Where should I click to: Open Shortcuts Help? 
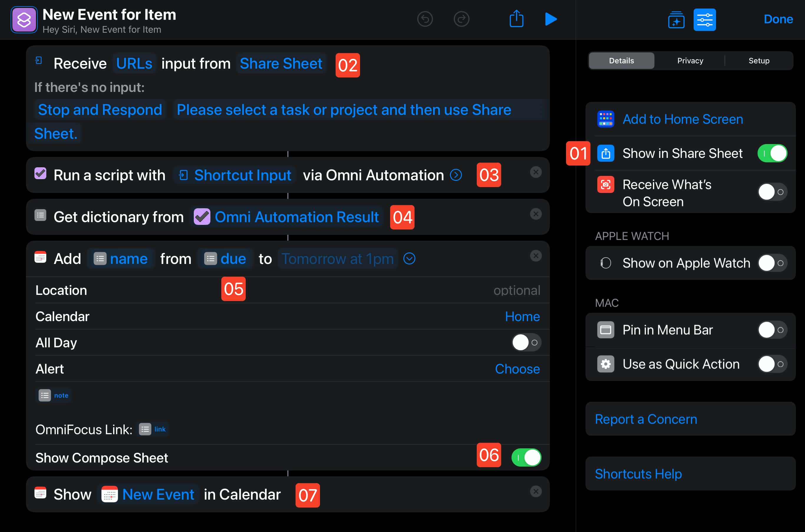point(690,474)
